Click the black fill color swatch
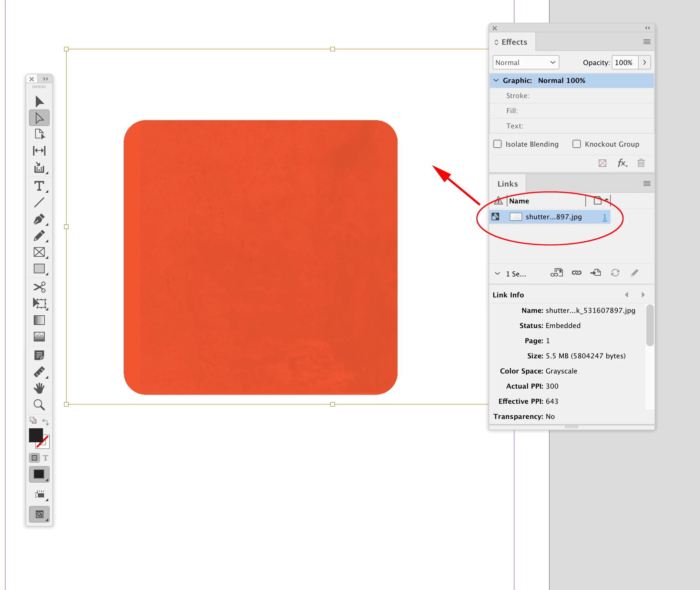Image resolution: width=700 pixels, height=590 pixels. click(x=36, y=435)
